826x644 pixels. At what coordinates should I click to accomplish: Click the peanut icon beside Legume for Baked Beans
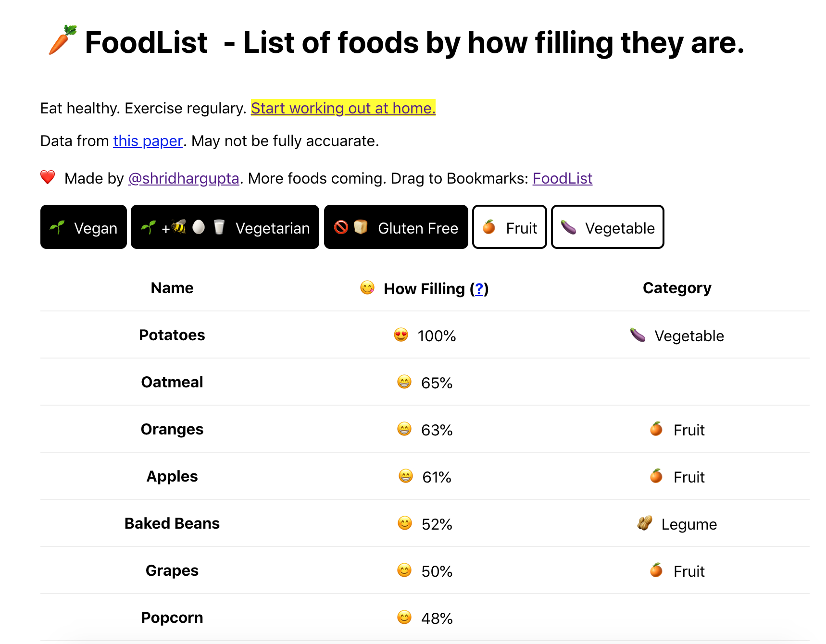click(x=644, y=523)
